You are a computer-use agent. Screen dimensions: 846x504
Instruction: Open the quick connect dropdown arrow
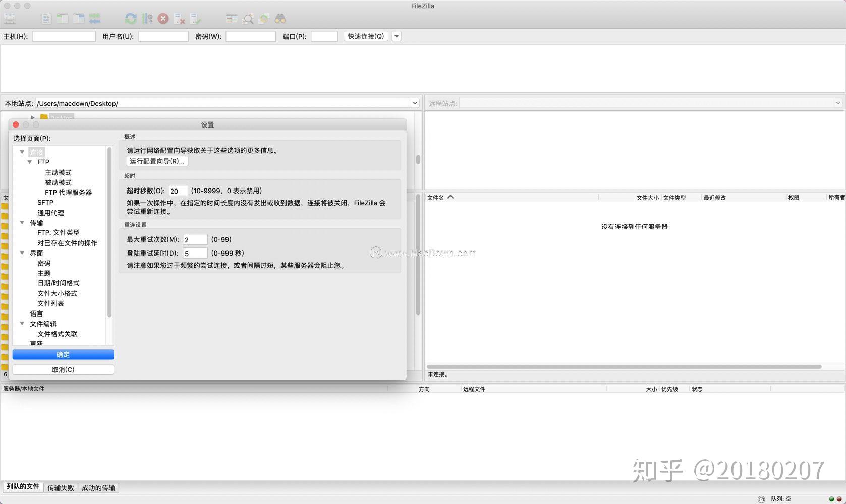[397, 36]
